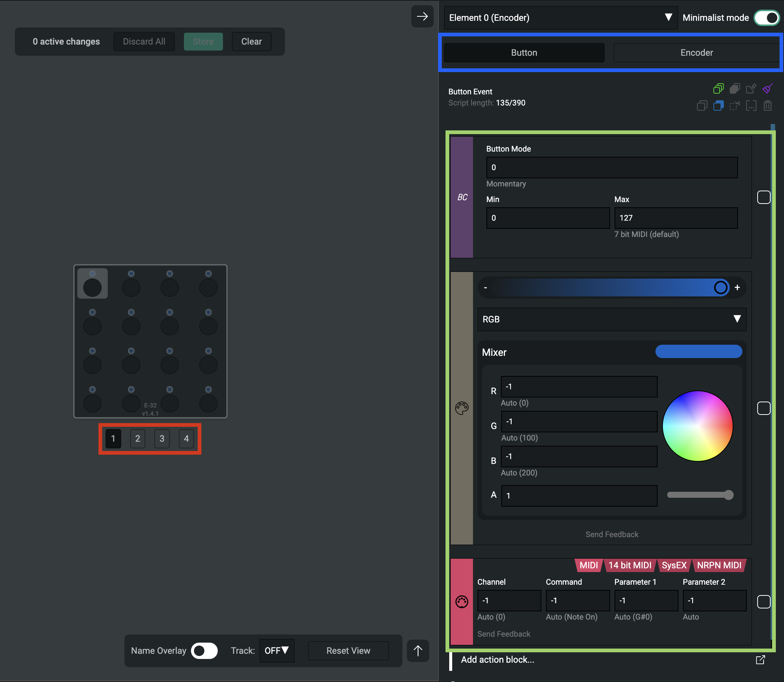This screenshot has width=784, height=682.
Task: Enable the Name Overlay switch
Action: point(204,651)
